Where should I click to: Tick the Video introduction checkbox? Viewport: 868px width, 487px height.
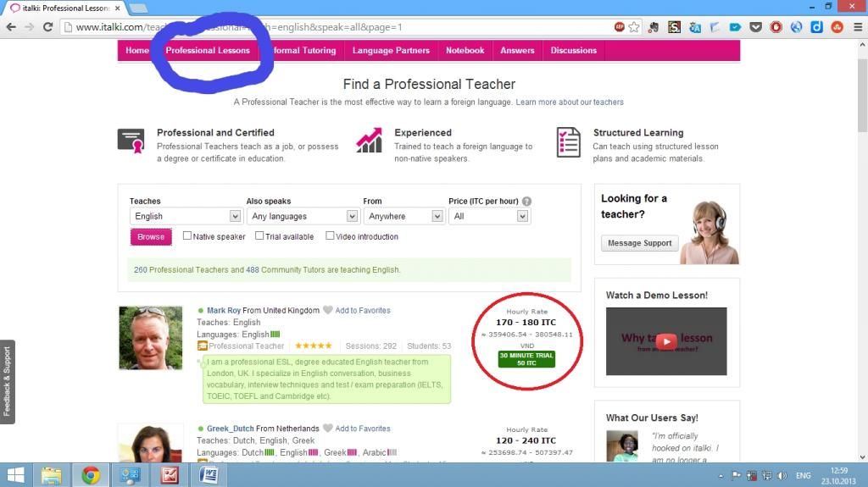(x=330, y=235)
